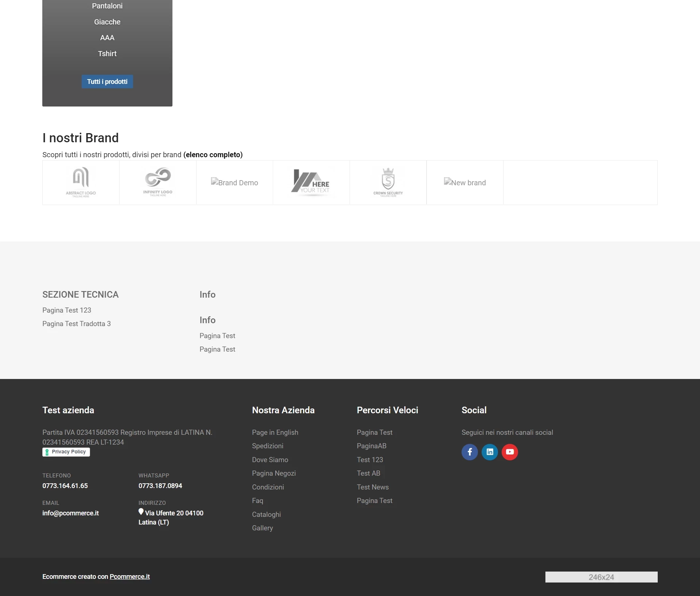
Task: Open the elenco completo brand list link
Action: (213, 155)
